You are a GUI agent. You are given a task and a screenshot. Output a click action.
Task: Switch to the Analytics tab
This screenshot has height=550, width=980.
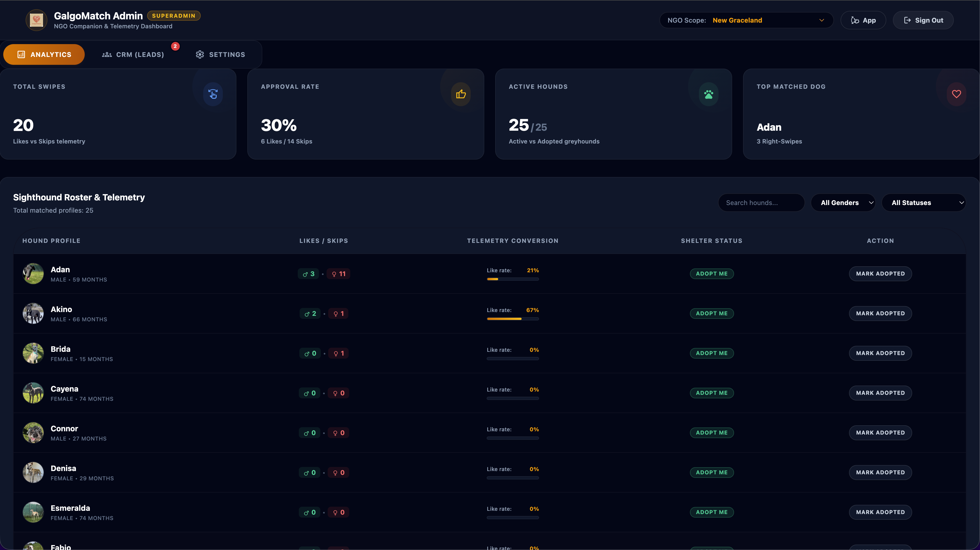[x=44, y=54]
